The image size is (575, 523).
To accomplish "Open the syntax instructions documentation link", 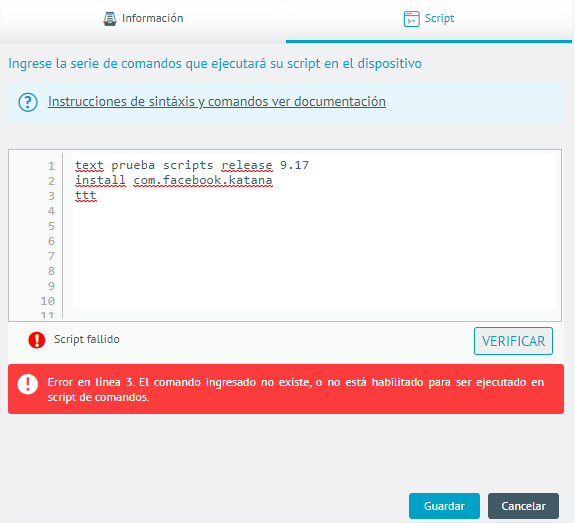I will click(x=217, y=102).
